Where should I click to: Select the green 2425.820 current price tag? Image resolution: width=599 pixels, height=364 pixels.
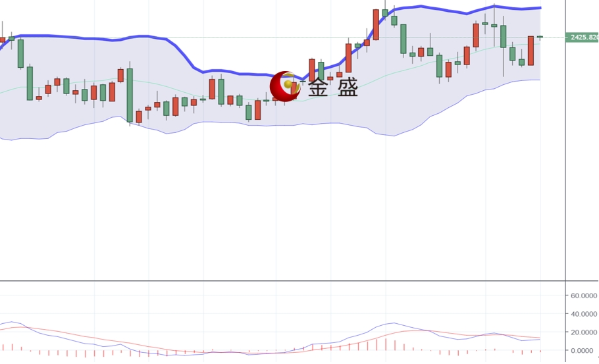pyautogui.click(x=582, y=38)
